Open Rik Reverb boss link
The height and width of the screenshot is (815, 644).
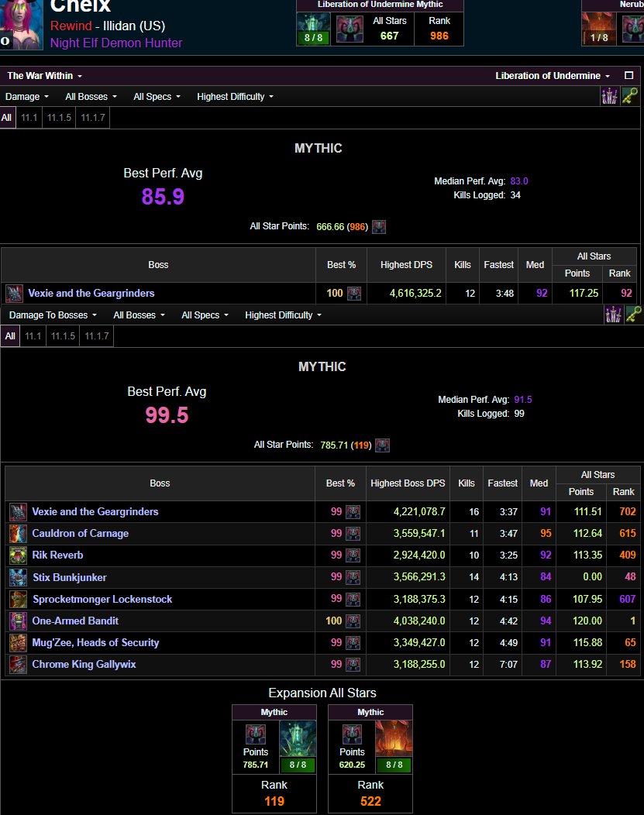(57, 555)
